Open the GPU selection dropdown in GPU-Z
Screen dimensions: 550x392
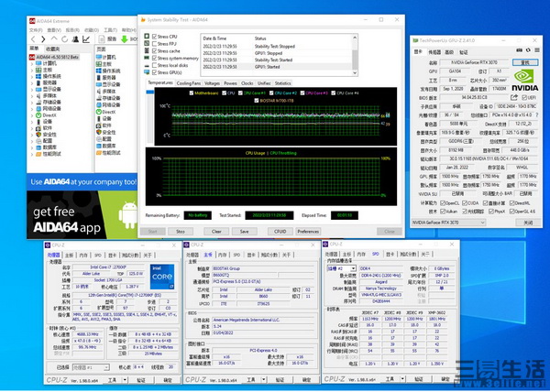pos(447,222)
